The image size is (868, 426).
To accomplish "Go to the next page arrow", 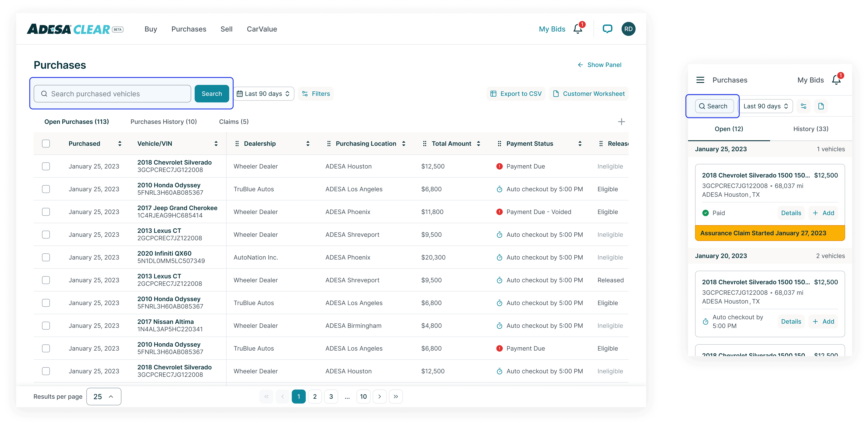I will click(x=379, y=397).
